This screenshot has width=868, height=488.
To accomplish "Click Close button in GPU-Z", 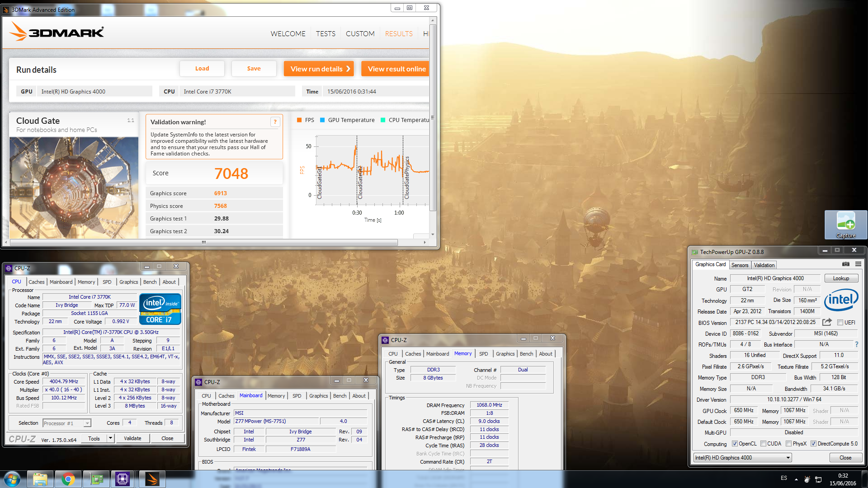I will (x=845, y=458).
